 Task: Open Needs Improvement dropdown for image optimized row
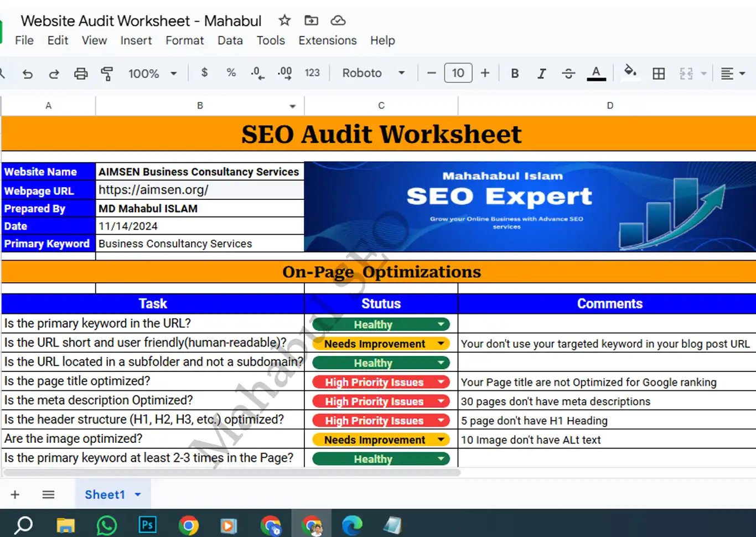(441, 440)
